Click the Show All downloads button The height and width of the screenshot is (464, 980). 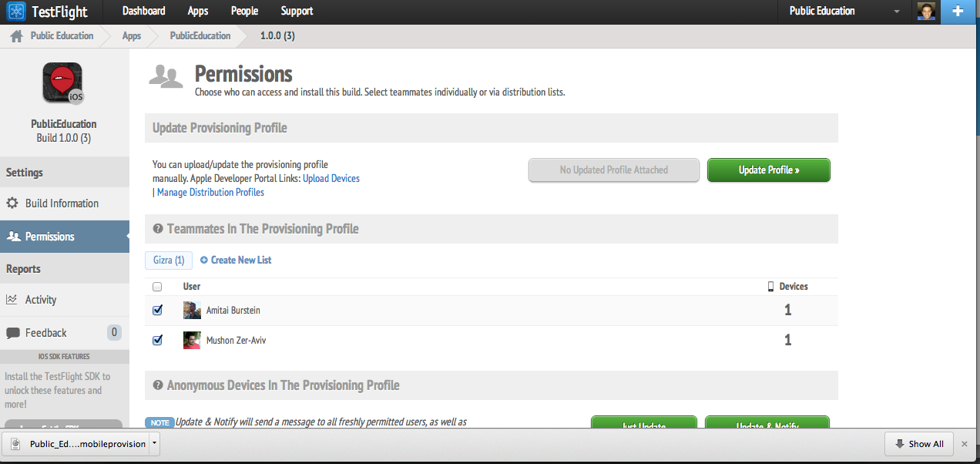coord(920,444)
